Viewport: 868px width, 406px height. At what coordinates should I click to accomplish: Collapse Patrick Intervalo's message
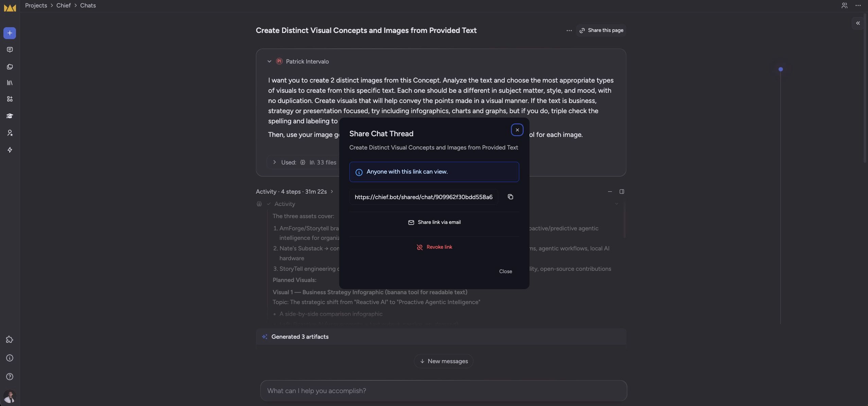point(269,61)
